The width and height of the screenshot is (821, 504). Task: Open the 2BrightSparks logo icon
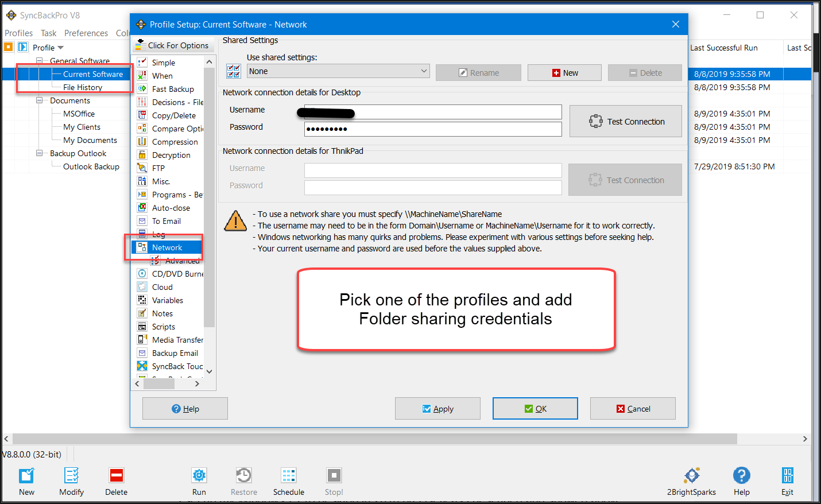692,476
